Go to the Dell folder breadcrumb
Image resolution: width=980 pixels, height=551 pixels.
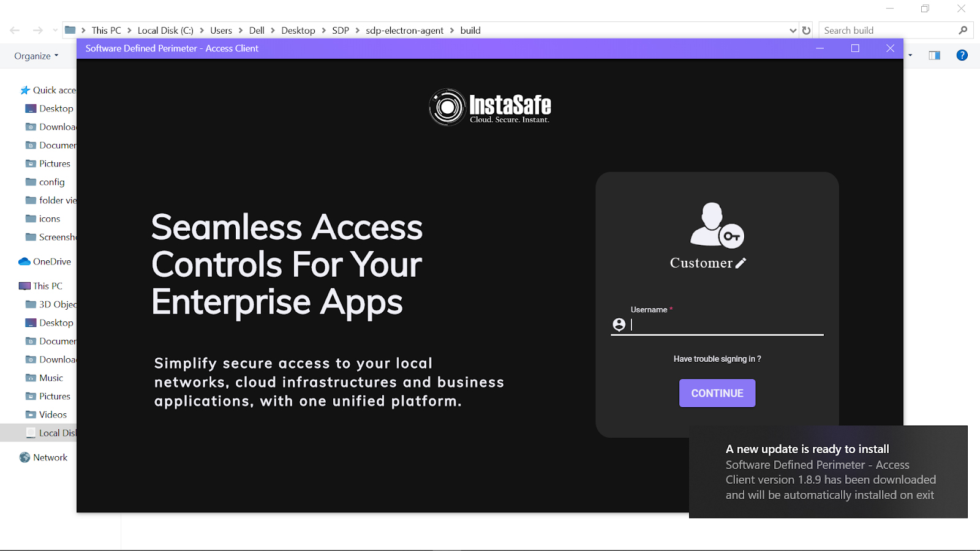(x=257, y=30)
